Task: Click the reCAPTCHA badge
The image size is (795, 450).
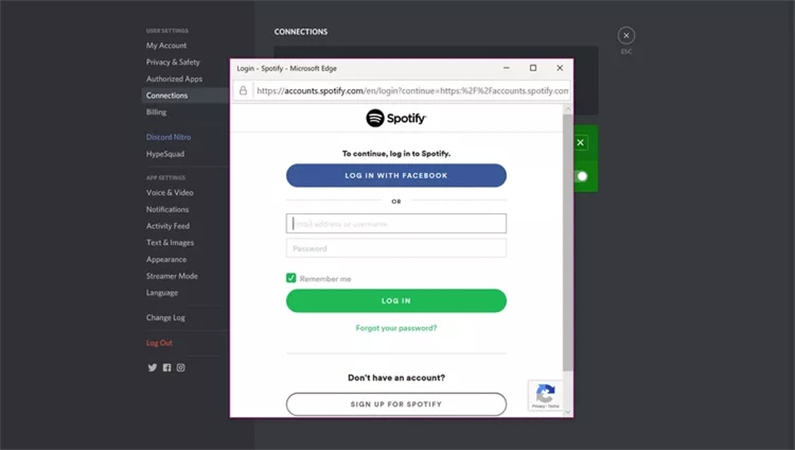Action: (x=546, y=395)
